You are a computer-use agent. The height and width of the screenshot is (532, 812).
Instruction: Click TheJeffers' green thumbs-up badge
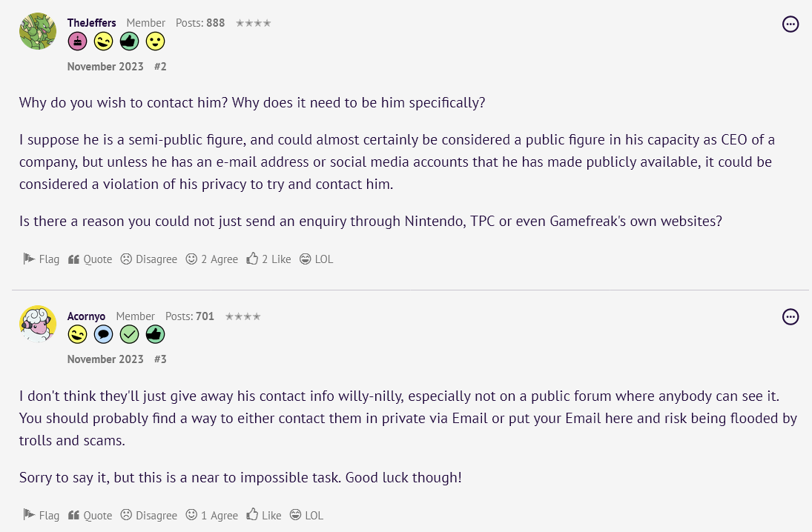[x=129, y=41]
